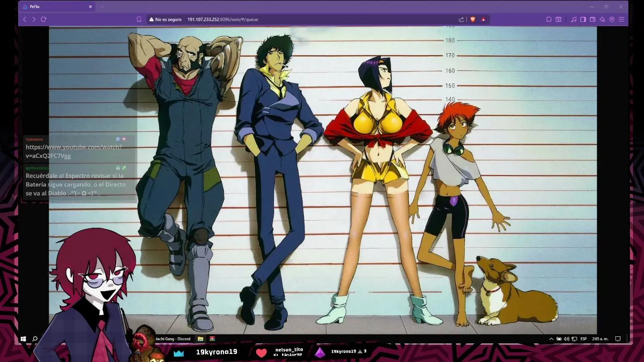The width and height of the screenshot is (644, 362).
Task: Open the volume speaker tray icon
Action: 567,339
